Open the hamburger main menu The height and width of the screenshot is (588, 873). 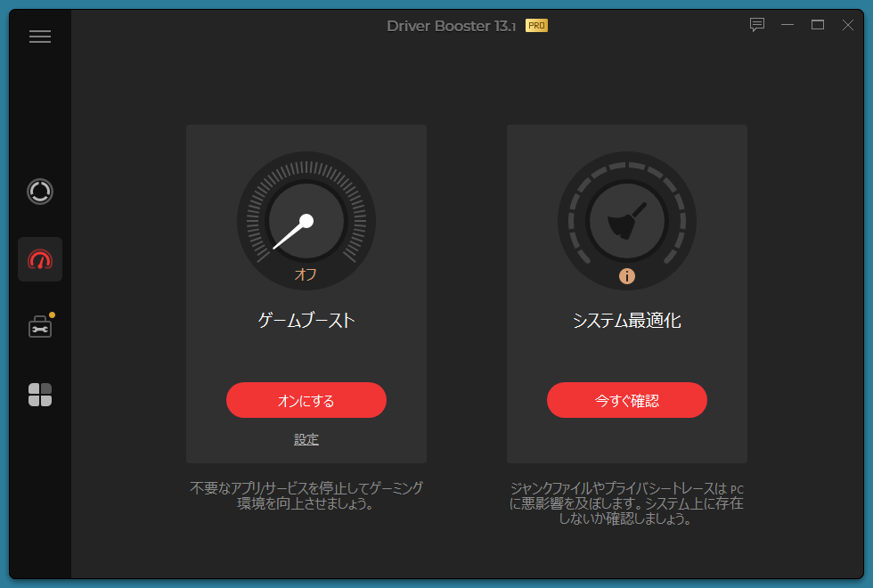40,37
